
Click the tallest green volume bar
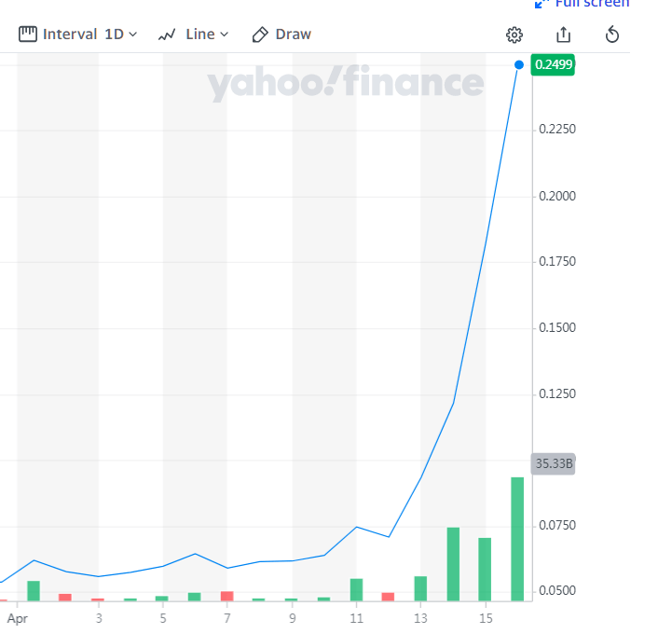click(516, 539)
